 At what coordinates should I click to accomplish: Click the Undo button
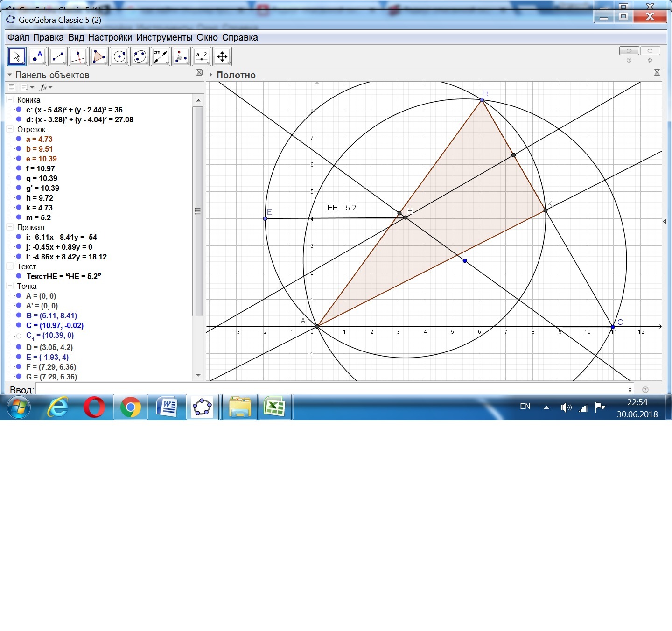pos(629,50)
